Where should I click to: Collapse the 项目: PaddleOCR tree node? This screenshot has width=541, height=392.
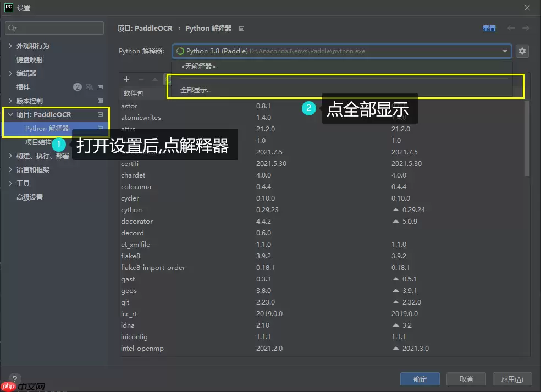[10, 114]
